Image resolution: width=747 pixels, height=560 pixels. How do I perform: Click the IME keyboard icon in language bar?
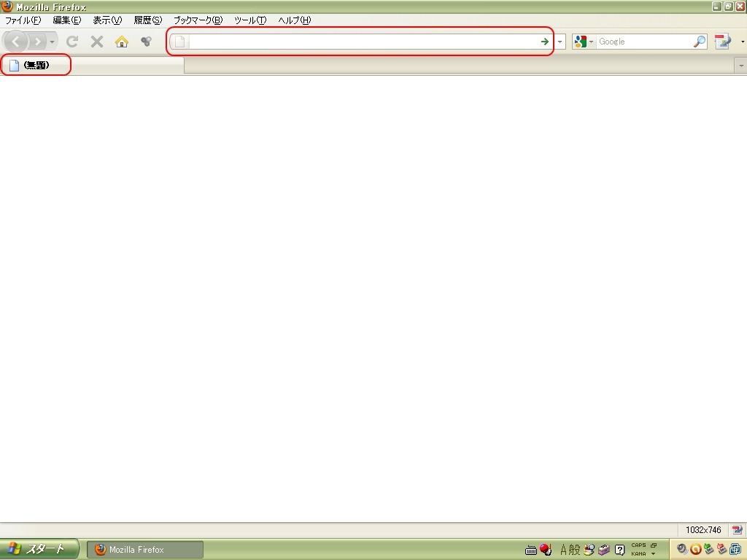531,551
